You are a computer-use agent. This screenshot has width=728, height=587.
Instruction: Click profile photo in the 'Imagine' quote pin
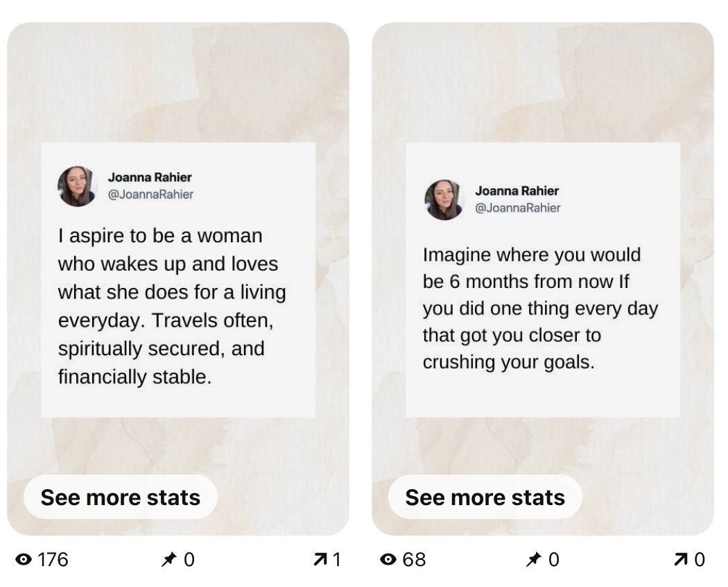click(444, 200)
